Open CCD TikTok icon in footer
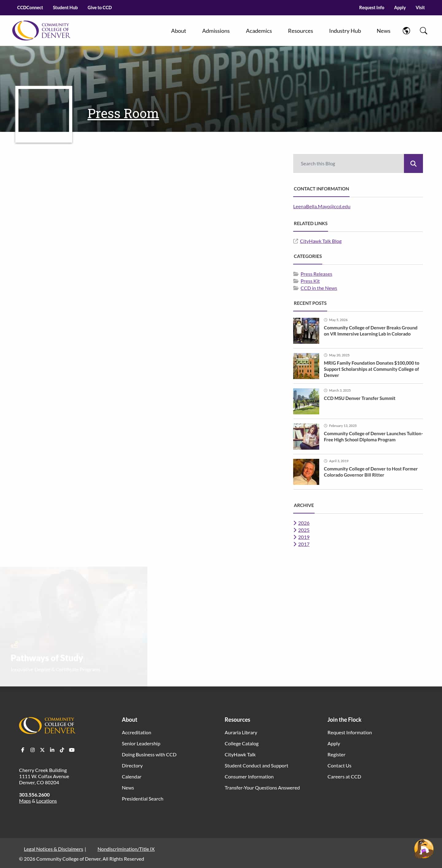The height and width of the screenshot is (868, 442). (x=62, y=750)
